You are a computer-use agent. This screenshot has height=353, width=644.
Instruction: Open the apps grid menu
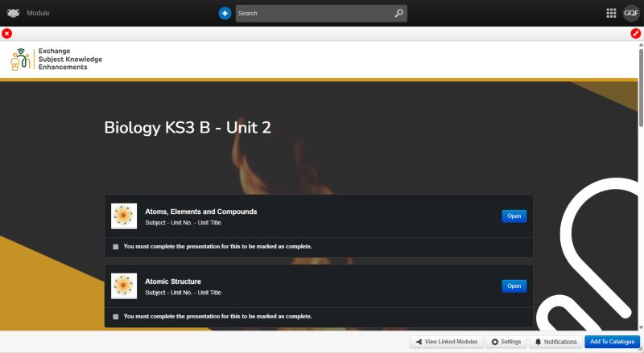click(x=611, y=14)
